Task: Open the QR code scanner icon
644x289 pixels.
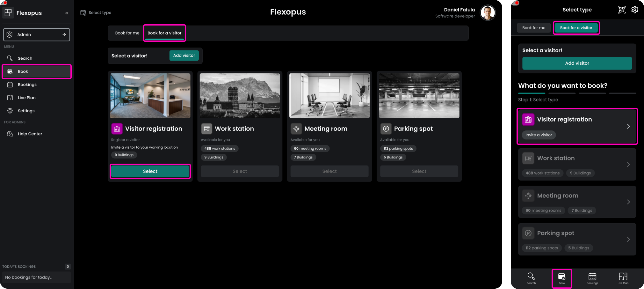Action: [x=621, y=10]
